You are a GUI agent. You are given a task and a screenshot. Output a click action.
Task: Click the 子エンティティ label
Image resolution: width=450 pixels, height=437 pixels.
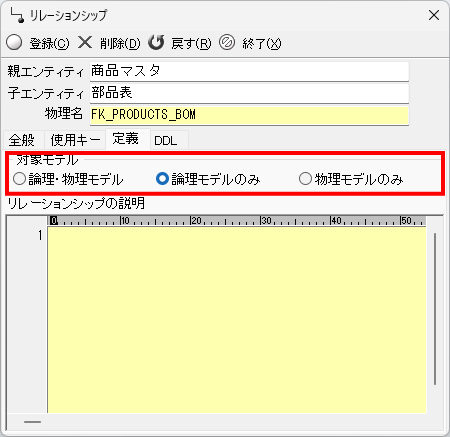46,93
